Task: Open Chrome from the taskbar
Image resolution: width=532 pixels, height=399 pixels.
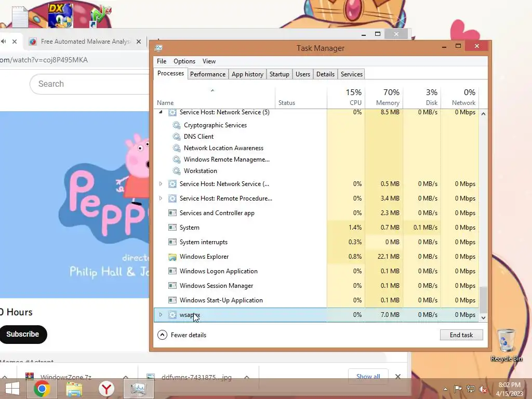Action: coord(42,389)
